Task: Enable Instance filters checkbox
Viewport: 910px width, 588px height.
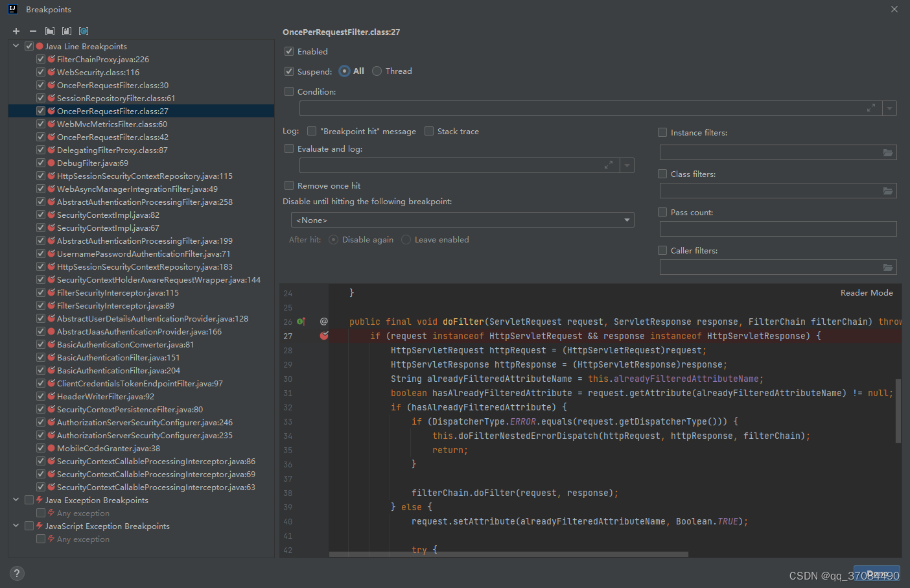Action: pyautogui.click(x=662, y=132)
